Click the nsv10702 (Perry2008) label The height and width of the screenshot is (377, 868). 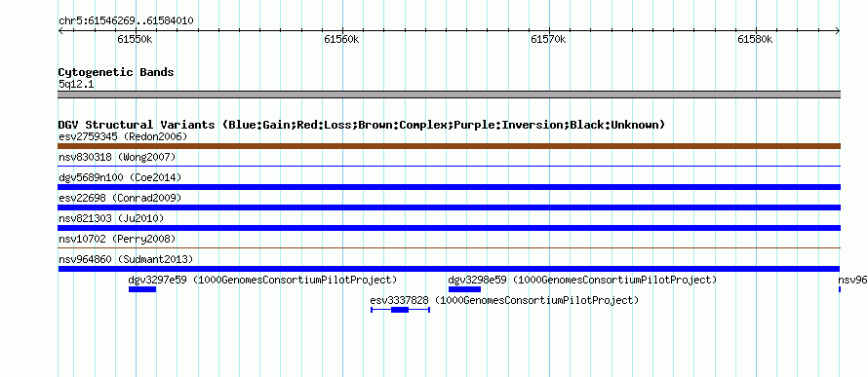click(117, 239)
